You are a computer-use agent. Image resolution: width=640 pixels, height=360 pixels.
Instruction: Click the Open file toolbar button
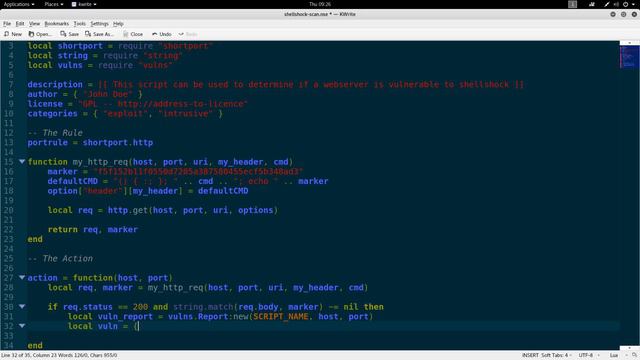coord(40,34)
